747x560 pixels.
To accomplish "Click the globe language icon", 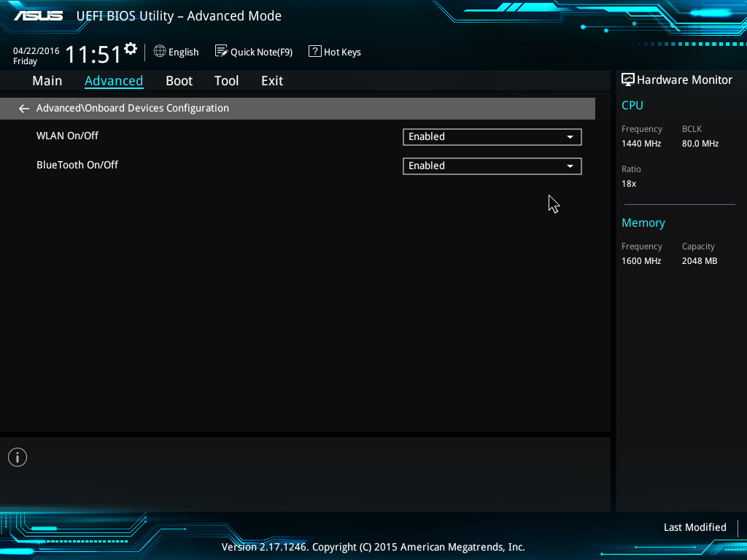I will [x=160, y=51].
